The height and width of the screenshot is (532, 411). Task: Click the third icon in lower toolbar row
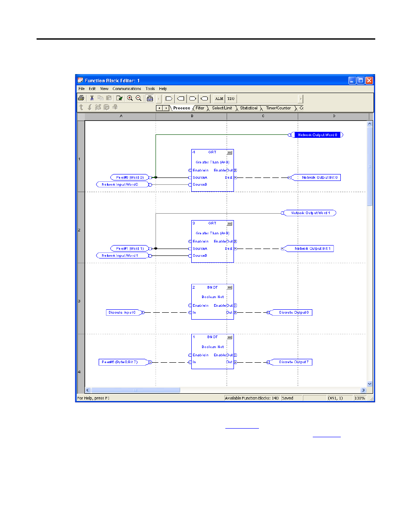[98, 107]
